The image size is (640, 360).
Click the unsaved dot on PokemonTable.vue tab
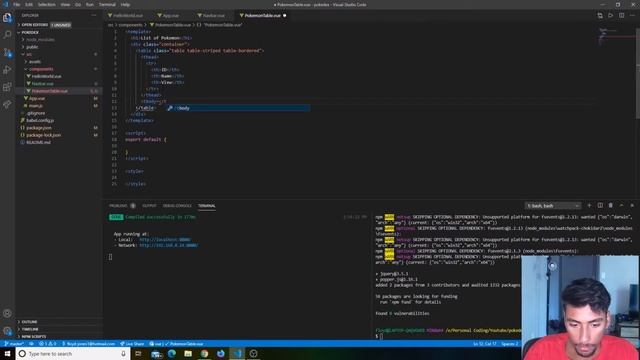click(285, 16)
